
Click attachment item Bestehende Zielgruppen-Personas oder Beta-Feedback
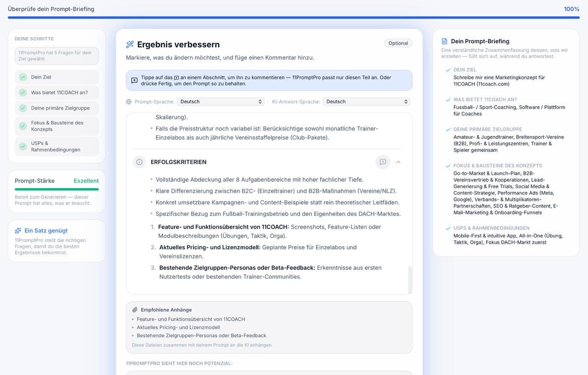201,336
